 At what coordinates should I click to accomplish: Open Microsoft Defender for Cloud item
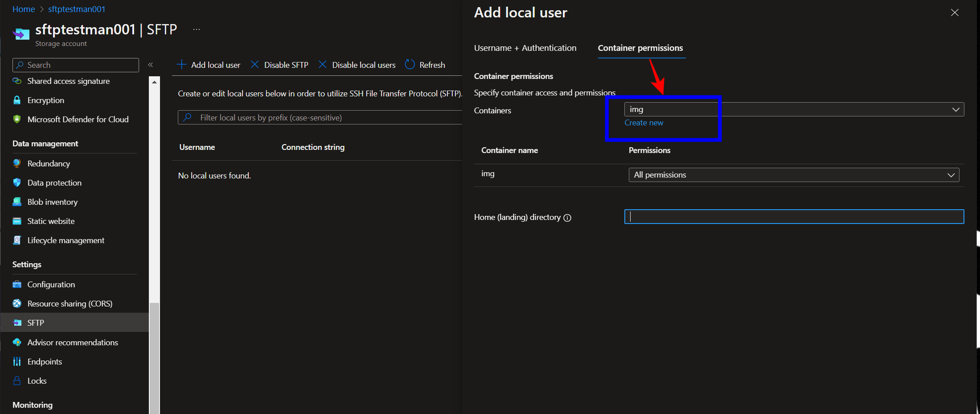(x=78, y=119)
